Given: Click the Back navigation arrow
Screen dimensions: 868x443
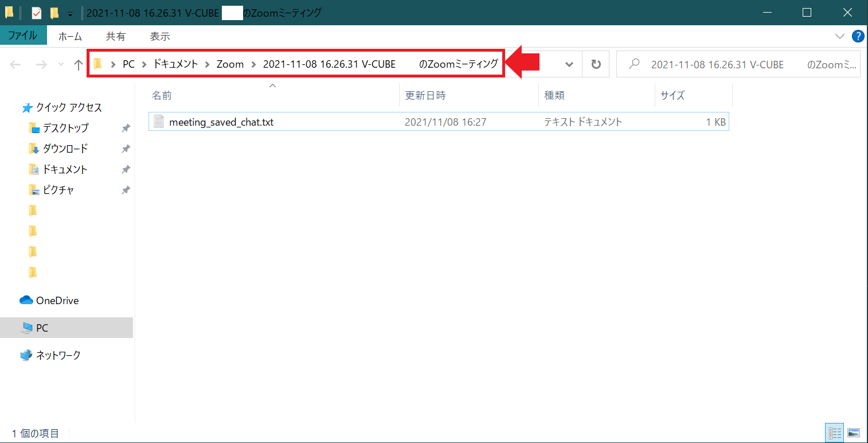Looking at the screenshot, I should pyautogui.click(x=15, y=65).
